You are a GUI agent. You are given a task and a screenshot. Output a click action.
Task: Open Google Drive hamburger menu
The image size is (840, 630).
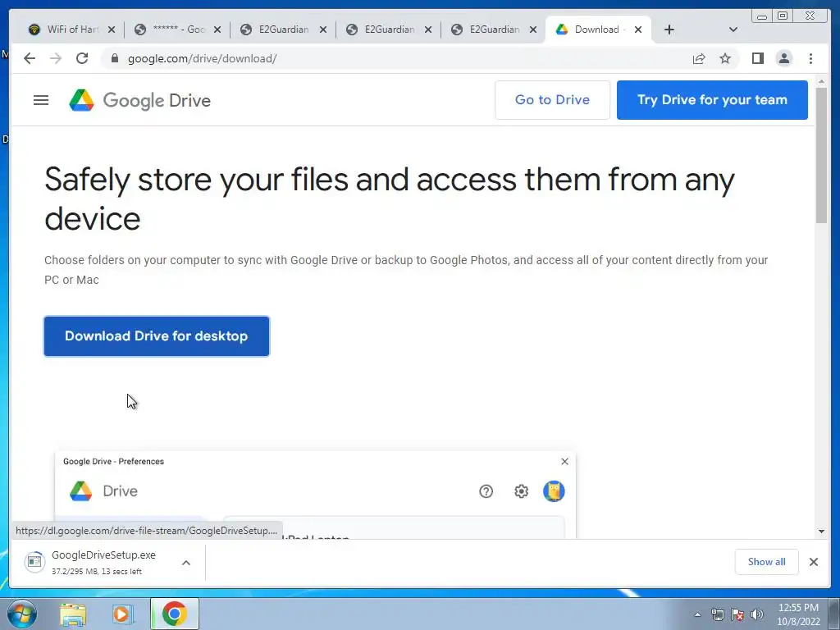[x=41, y=100]
